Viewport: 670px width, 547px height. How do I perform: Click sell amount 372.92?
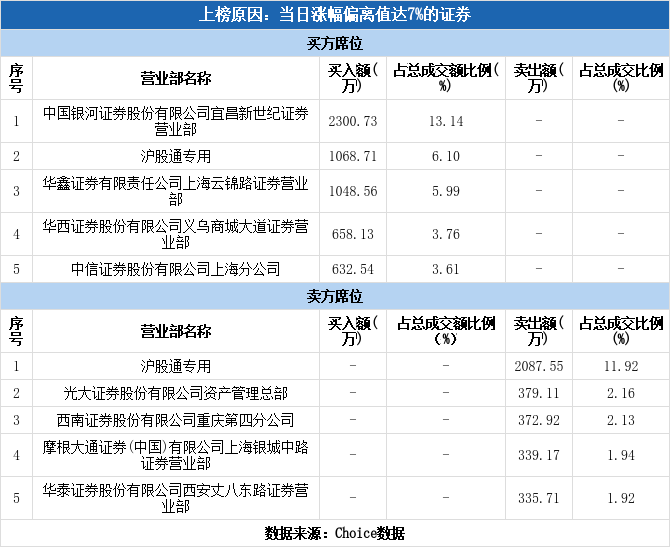click(539, 421)
